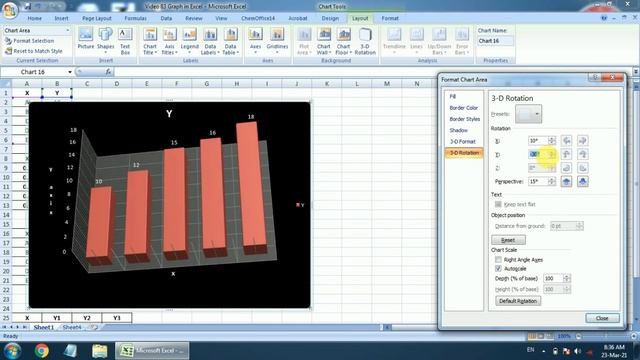Open the Gridlines options
640x360 pixels.
[277, 41]
